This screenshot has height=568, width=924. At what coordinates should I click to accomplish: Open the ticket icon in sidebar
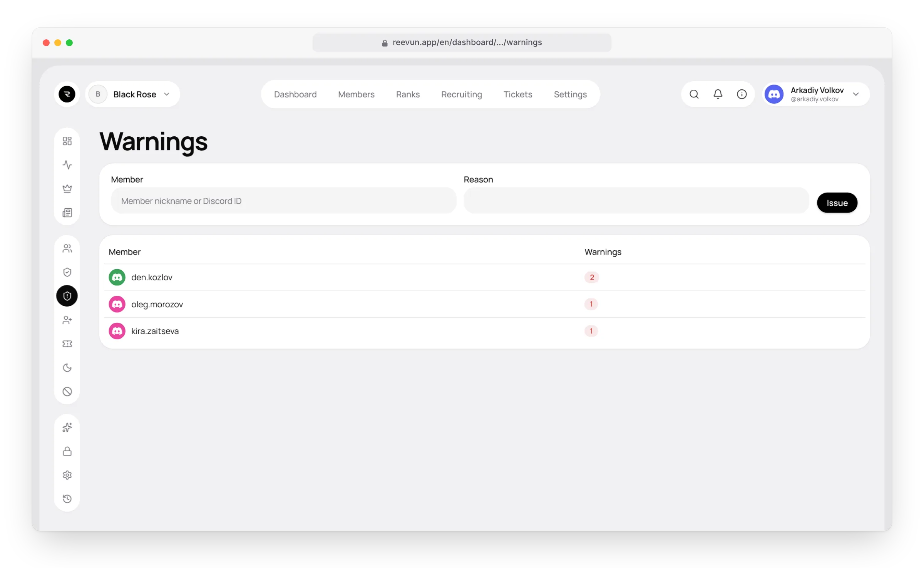pyautogui.click(x=67, y=344)
